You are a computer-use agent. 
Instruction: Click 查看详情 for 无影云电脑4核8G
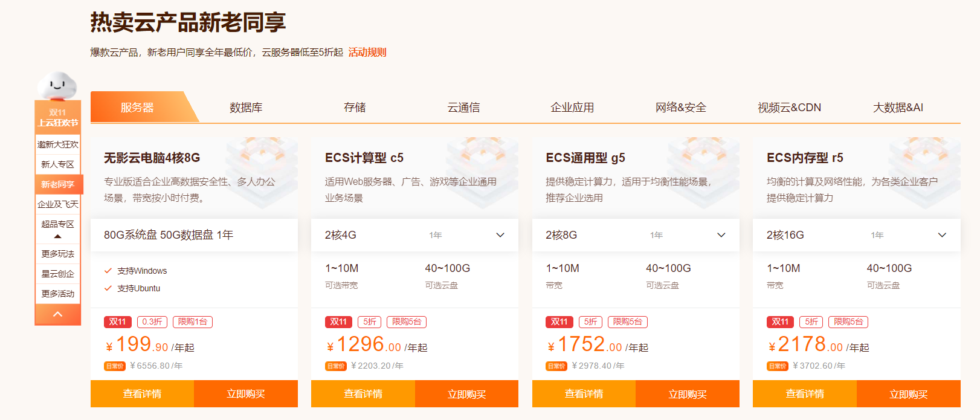pos(142,393)
